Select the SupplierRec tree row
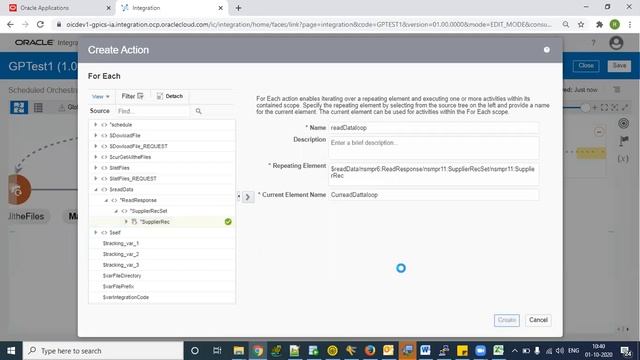The width and height of the screenshot is (640, 360). coord(162,222)
